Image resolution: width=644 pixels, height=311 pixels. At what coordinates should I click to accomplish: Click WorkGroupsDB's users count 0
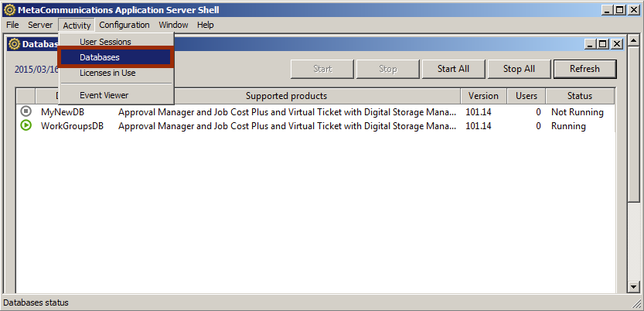pyautogui.click(x=538, y=126)
